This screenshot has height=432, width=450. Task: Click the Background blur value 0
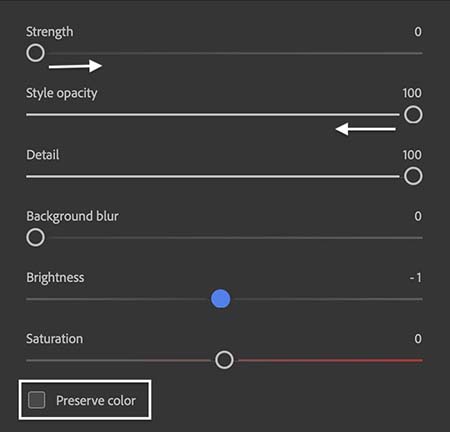pos(418,216)
